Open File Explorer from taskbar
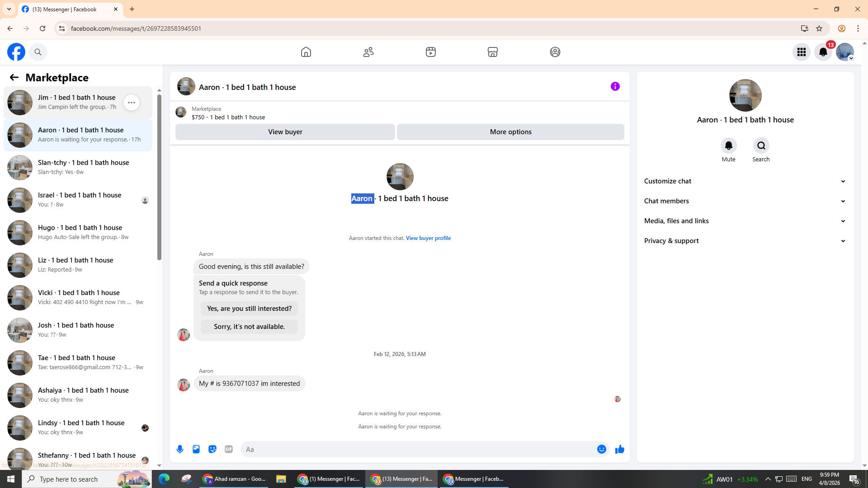 pyautogui.click(x=281, y=479)
